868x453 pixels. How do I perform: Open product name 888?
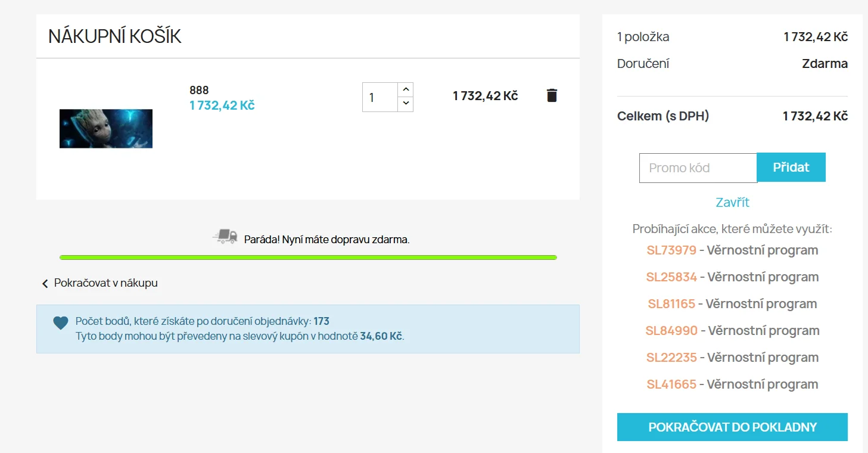click(x=199, y=90)
